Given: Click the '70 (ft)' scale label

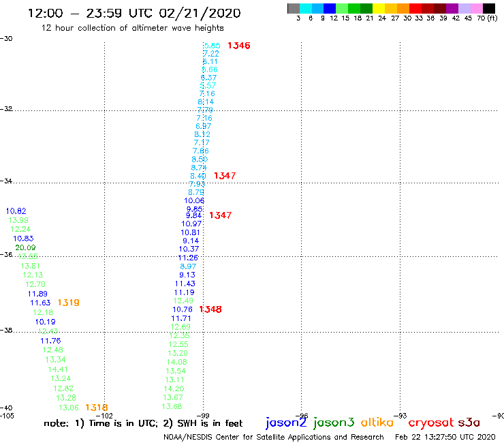Looking at the screenshot, I should [487, 18].
